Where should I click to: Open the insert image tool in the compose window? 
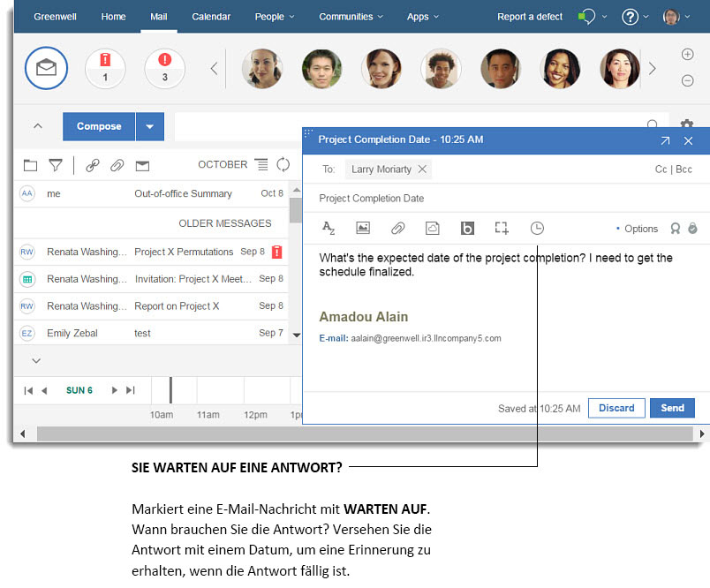point(363,228)
